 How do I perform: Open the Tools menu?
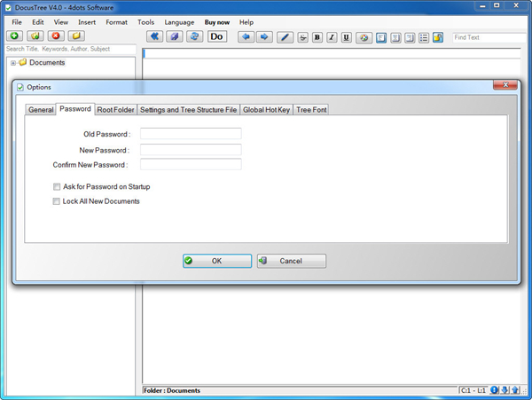pyautogui.click(x=146, y=22)
